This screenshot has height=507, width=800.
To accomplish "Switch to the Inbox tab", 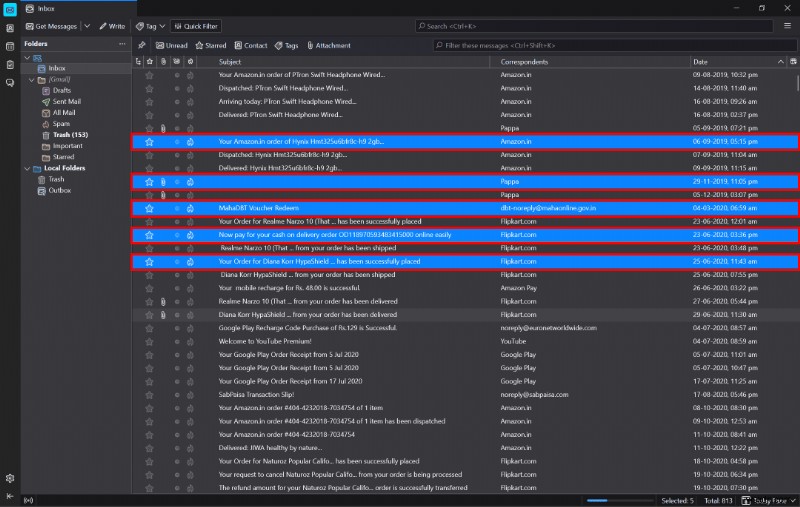I will (x=79, y=9).
